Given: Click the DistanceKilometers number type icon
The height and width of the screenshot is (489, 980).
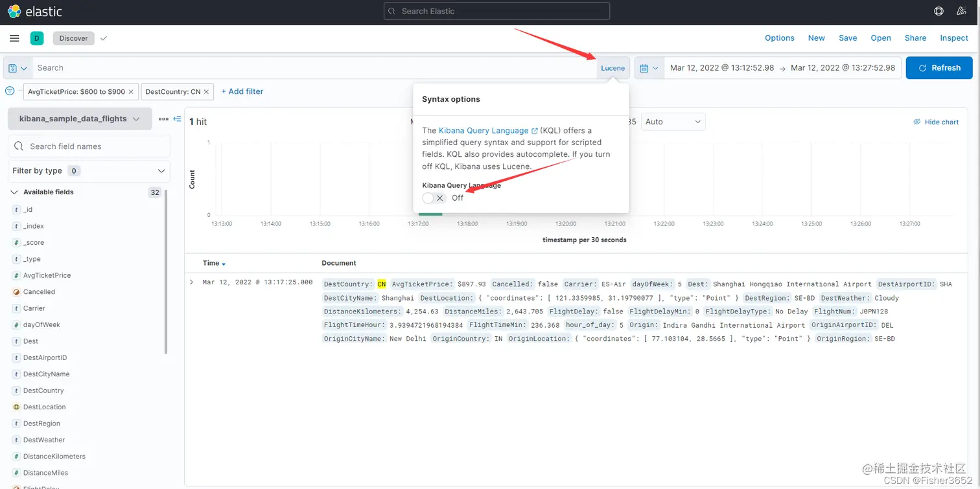Looking at the screenshot, I should (x=16, y=456).
